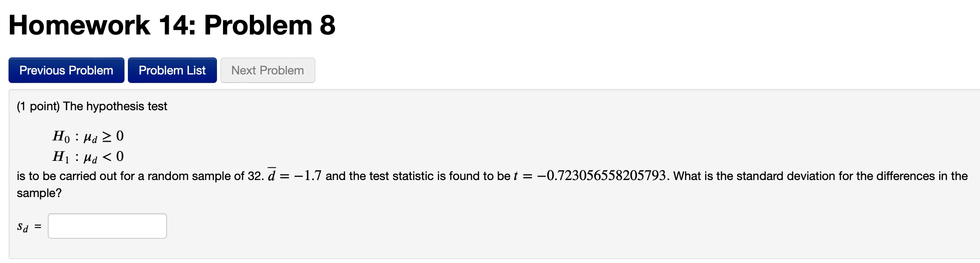Open the Problem List
The width and height of the screenshot is (980, 263).
(x=172, y=70)
